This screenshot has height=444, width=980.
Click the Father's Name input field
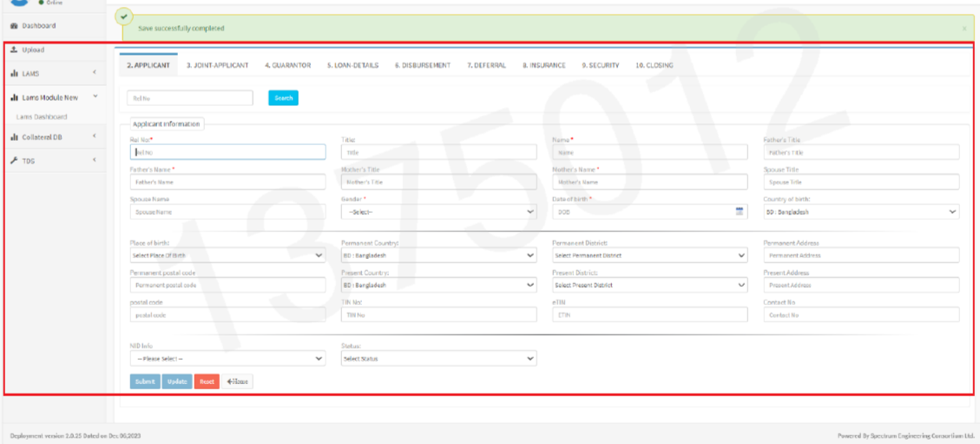coord(227,182)
